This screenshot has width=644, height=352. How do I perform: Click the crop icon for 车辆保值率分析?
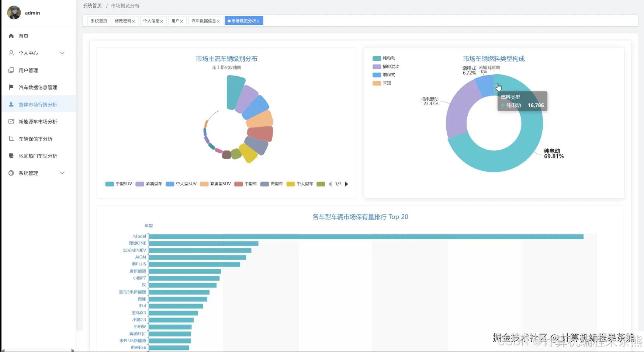click(11, 139)
